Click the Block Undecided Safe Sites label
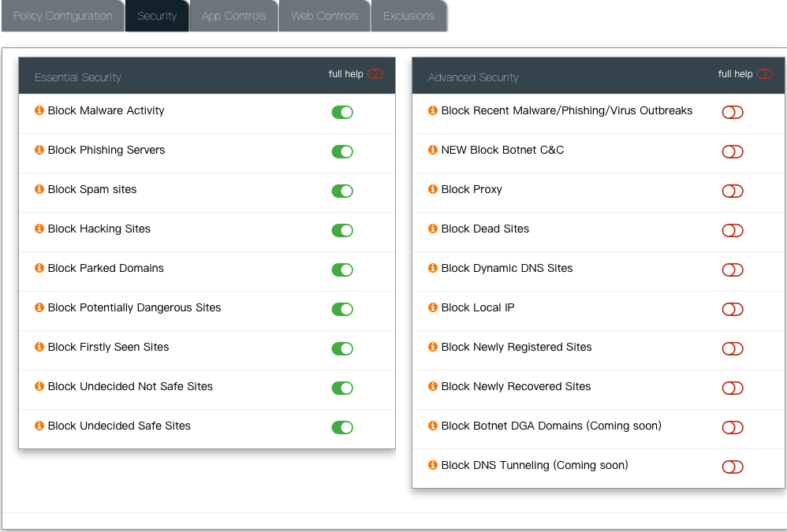 (x=119, y=426)
